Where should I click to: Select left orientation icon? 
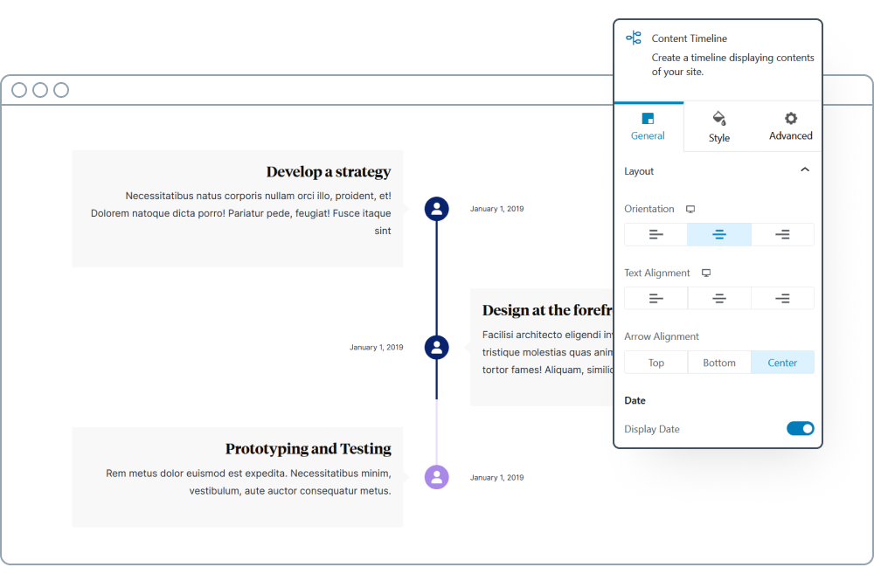point(656,234)
